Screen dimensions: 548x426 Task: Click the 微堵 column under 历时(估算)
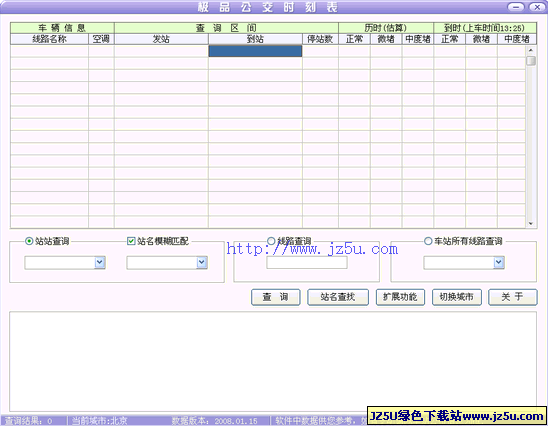[x=386, y=39]
